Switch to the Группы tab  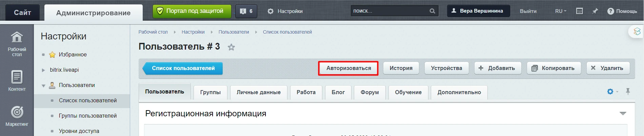coord(210,92)
